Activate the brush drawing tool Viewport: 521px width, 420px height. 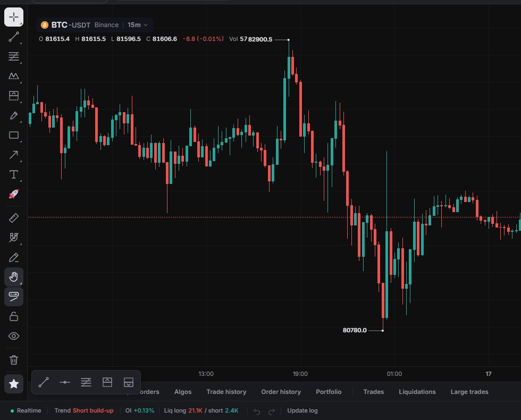[x=14, y=116]
